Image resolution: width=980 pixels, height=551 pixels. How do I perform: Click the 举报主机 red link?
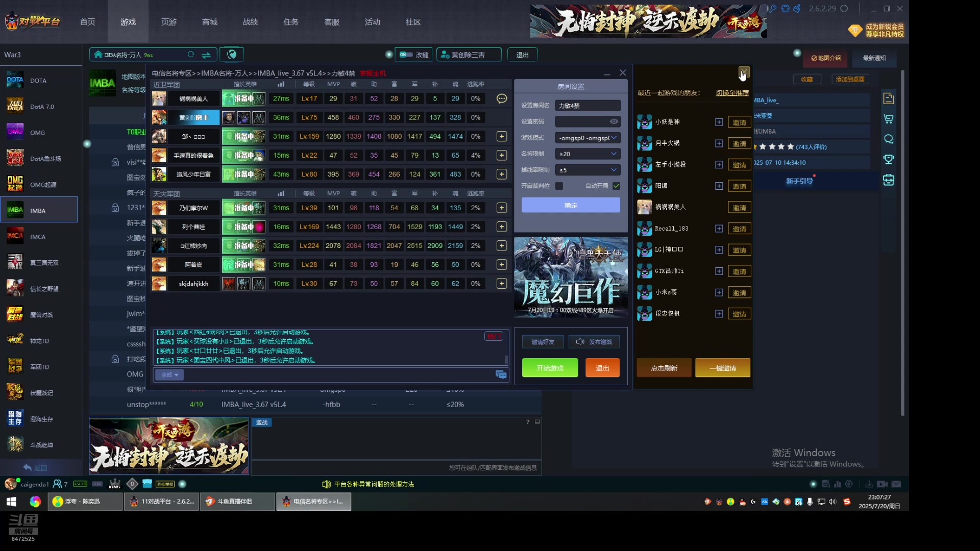pos(373,73)
